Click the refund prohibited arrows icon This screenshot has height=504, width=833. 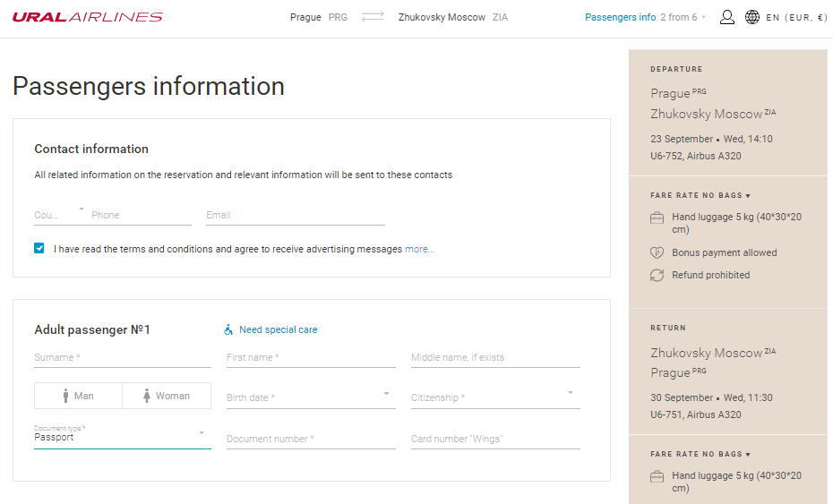click(x=657, y=275)
